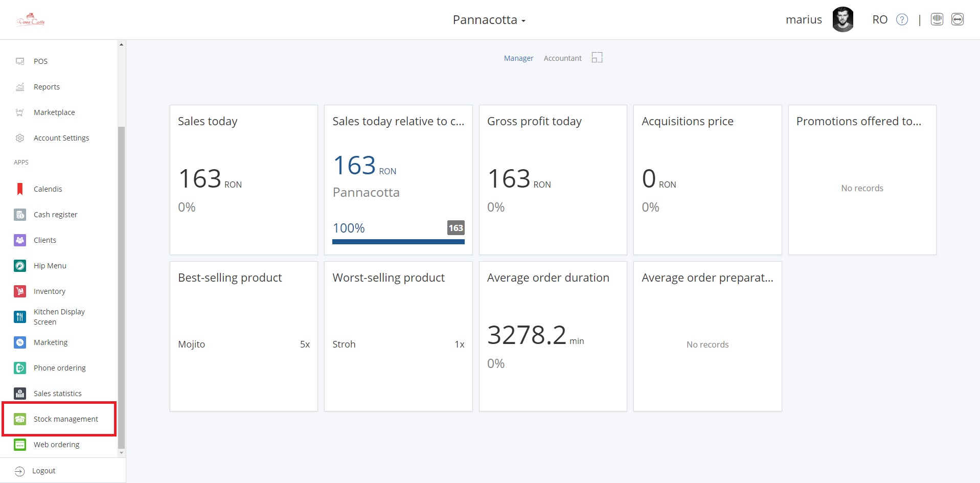Click the TeamViewer remote support icon
The width and height of the screenshot is (980, 483).
tap(957, 19)
